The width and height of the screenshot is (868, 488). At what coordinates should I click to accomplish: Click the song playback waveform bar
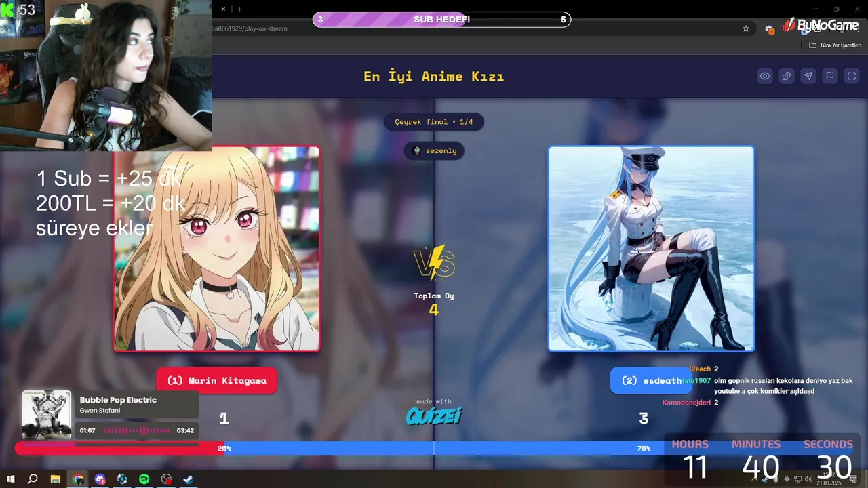coord(137,430)
